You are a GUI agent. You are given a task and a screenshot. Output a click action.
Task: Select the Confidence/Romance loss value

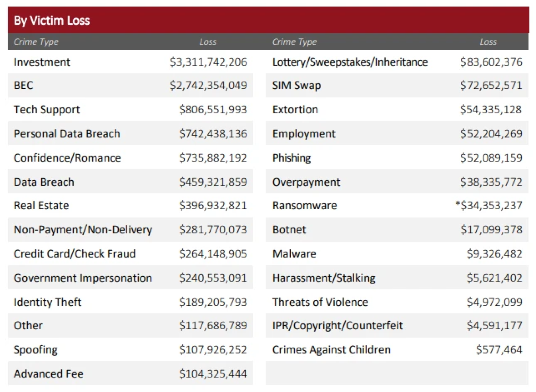pyautogui.click(x=213, y=158)
